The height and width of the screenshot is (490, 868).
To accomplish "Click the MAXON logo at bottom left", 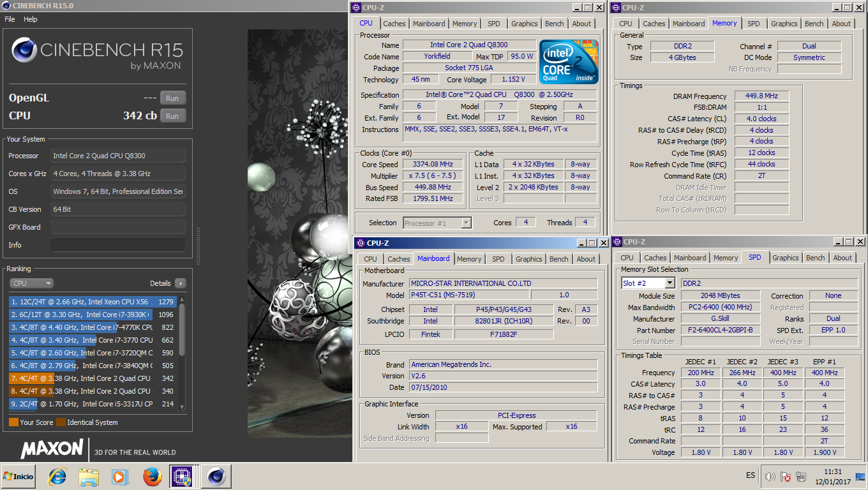I will point(52,448).
